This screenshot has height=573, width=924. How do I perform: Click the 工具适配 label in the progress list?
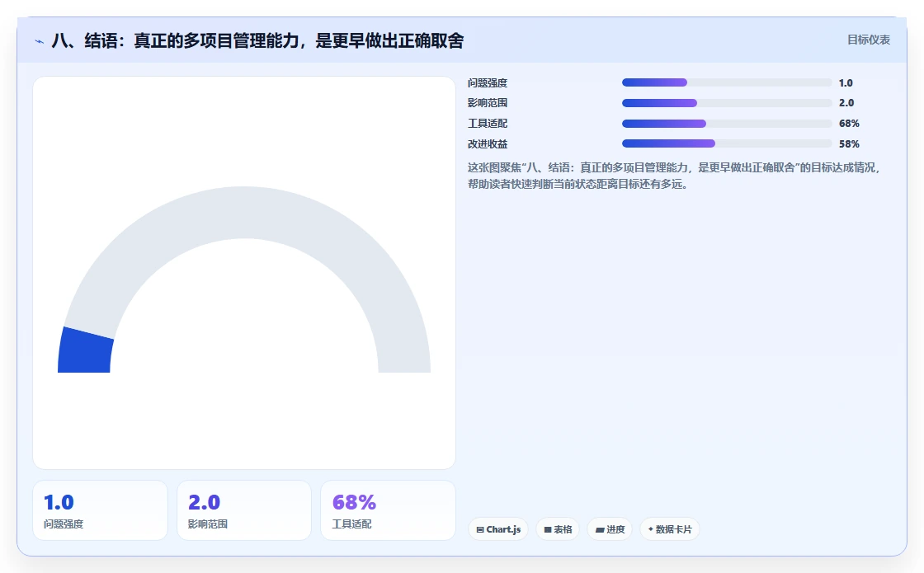488,124
